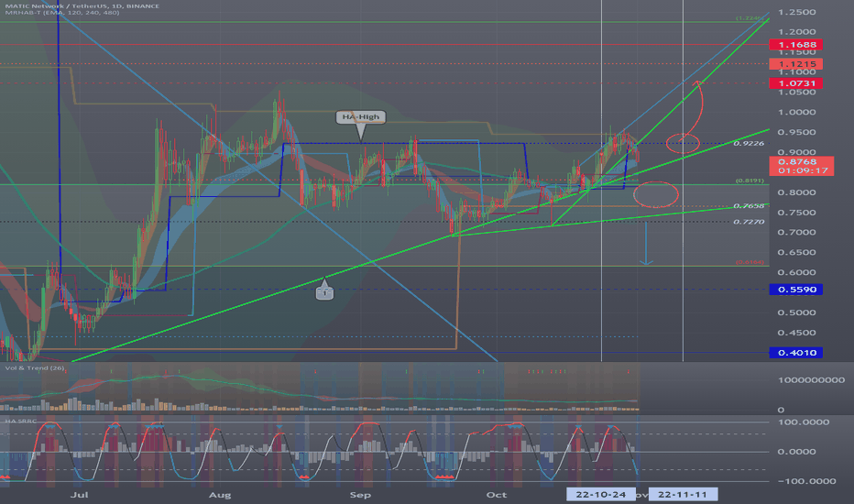Click the (0.8191) green level value
This screenshot has width=854, height=504.
750,181
